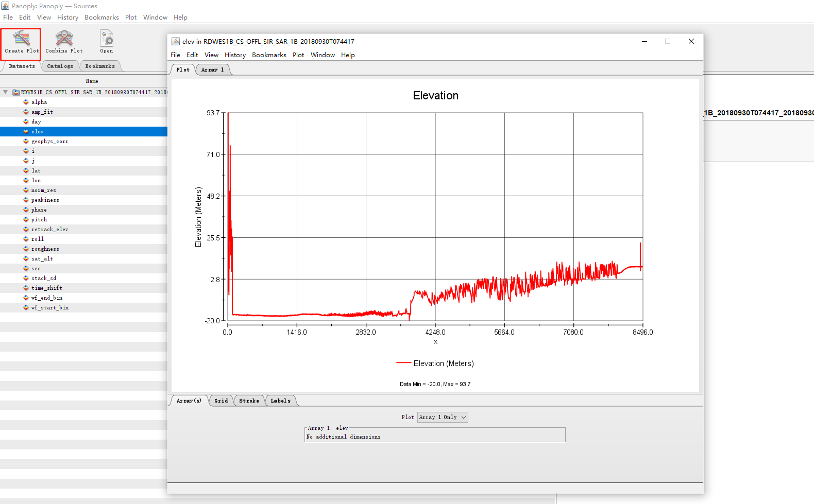
Task: Minimize the elev plot window
Action: coord(644,41)
